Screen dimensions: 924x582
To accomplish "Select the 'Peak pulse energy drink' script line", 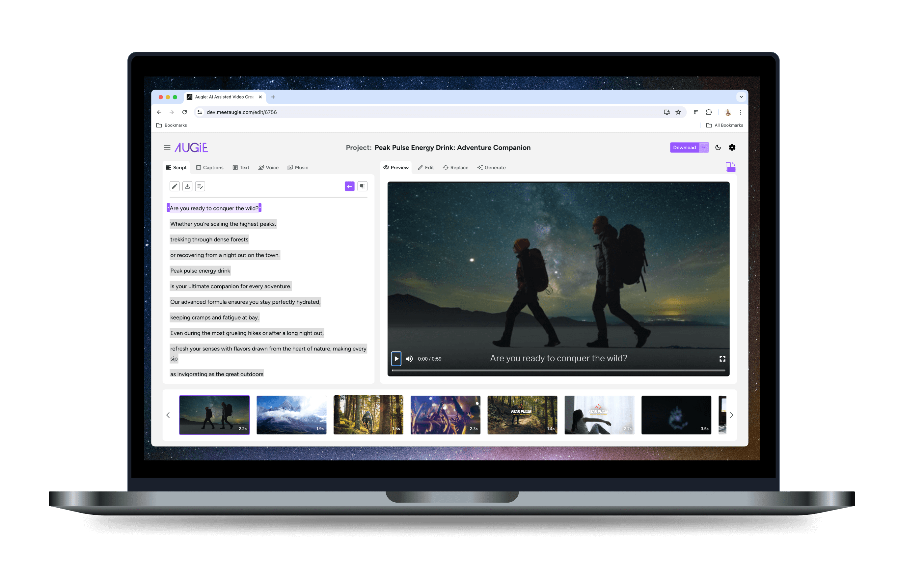I will tap(200, 271).
